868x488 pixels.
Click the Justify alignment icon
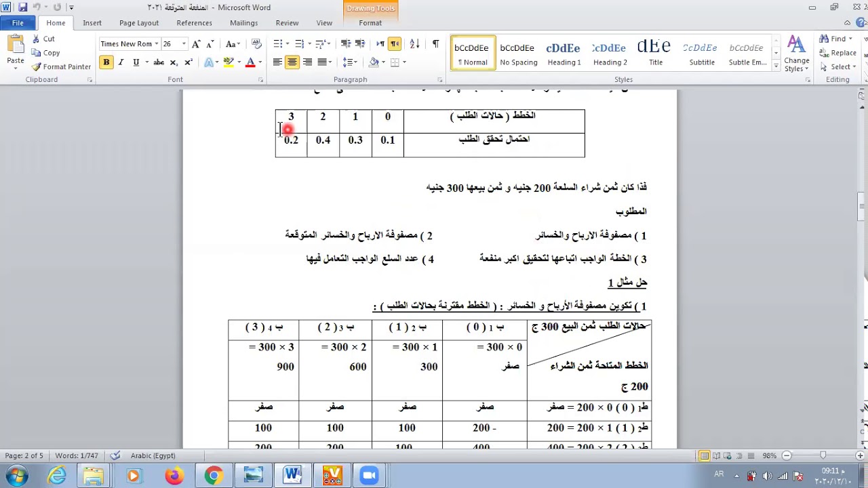(x=323, y=62)
